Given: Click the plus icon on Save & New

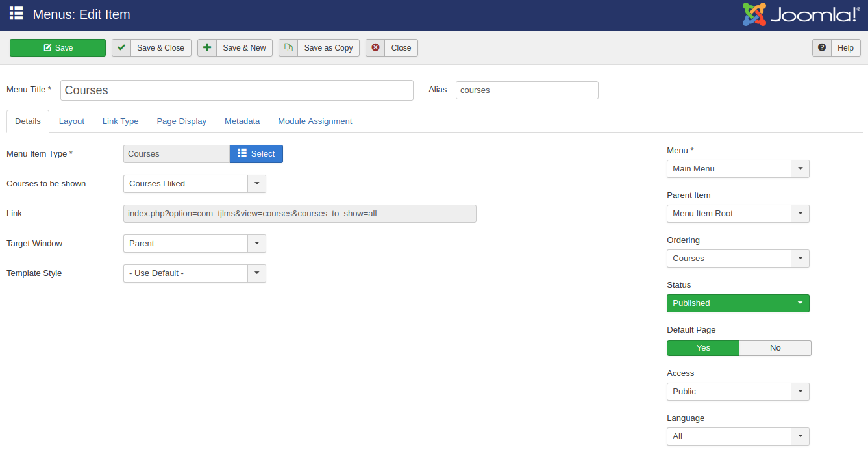Looking at the screenshot, I should pos(207,47).
